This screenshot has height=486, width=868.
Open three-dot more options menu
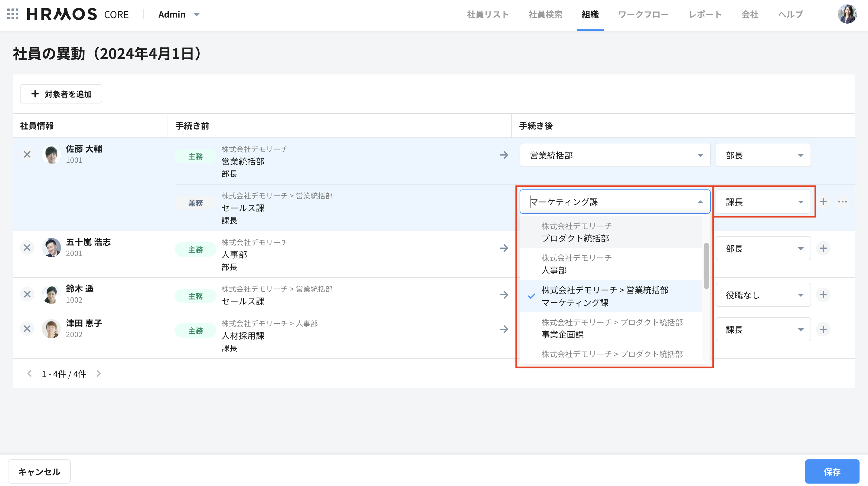pos(842,202)
